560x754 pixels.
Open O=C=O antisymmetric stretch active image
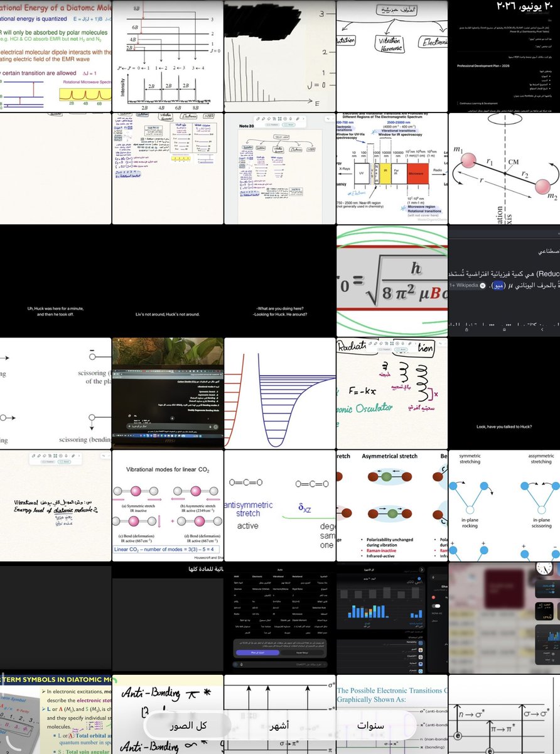pyautogui.click(x=280, y=506)
